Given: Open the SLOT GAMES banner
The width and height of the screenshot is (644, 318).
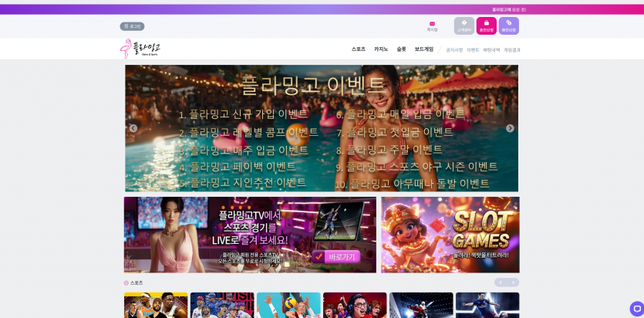Looking at the screenshot, I should click(x=450, y=235).
